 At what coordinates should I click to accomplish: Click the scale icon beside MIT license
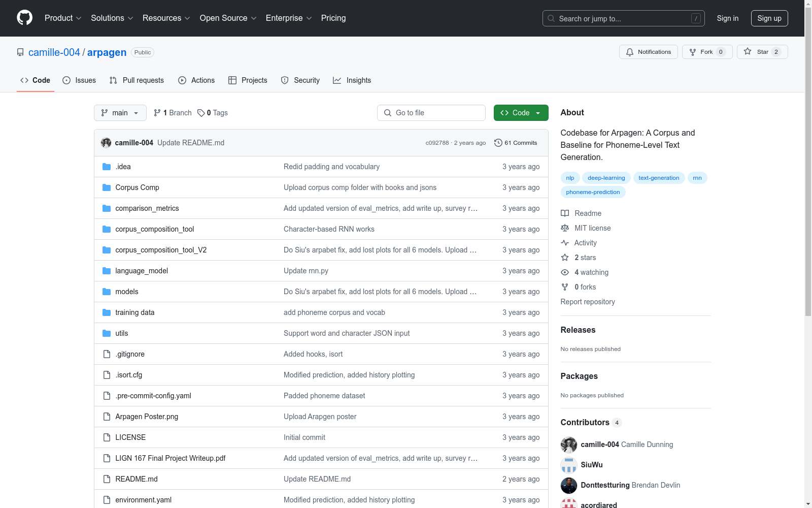[x=565, y=228]
